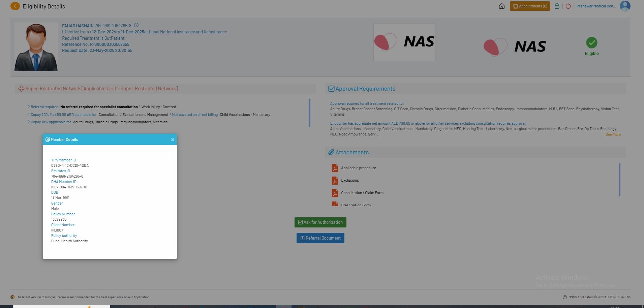Viewport: 644px width, 308px height.
Task: Click Referral Document button
Action: tap(320, 238)
